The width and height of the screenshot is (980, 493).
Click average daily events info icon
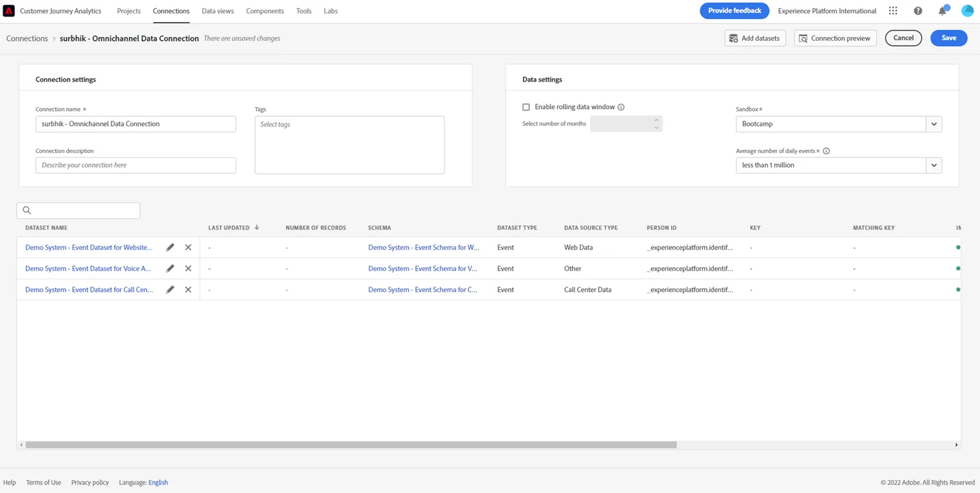click(826, 151)
